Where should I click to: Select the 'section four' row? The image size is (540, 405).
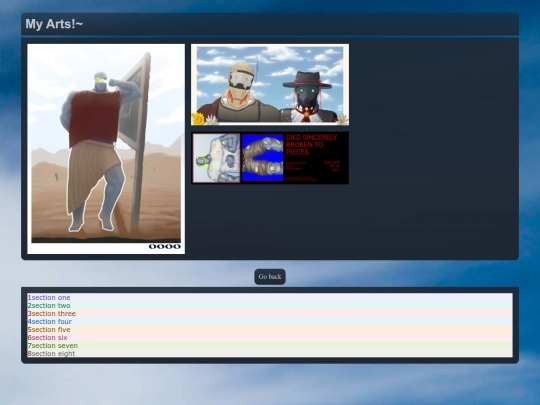[x=270, y=321]
